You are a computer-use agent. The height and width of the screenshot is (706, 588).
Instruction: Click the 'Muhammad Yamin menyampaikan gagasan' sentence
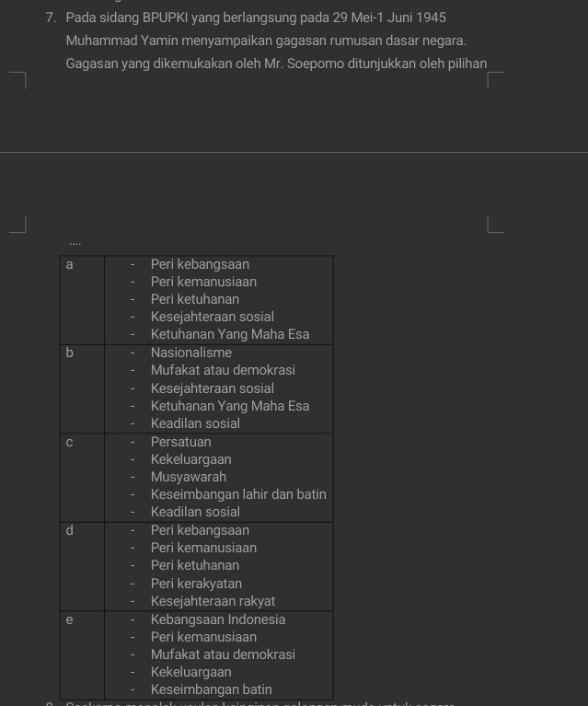pyautogui.click(x=266, y=41)
